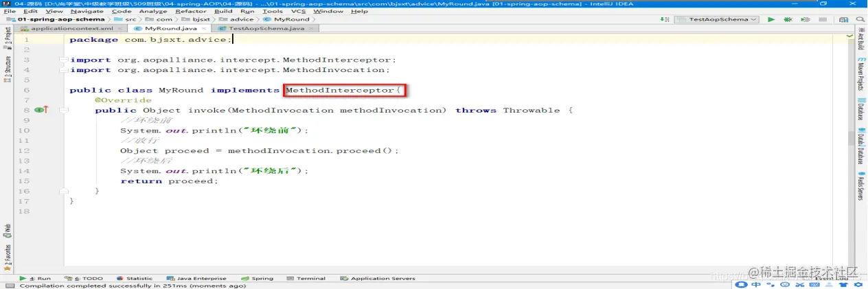The image size is (868, 289).
Task: Click advice folder in navigation bar
Action: pos(236,19)
